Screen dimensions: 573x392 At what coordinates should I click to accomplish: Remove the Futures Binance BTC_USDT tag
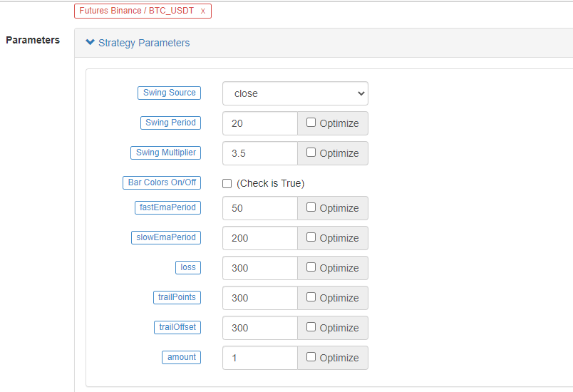(x=203, y=11)
